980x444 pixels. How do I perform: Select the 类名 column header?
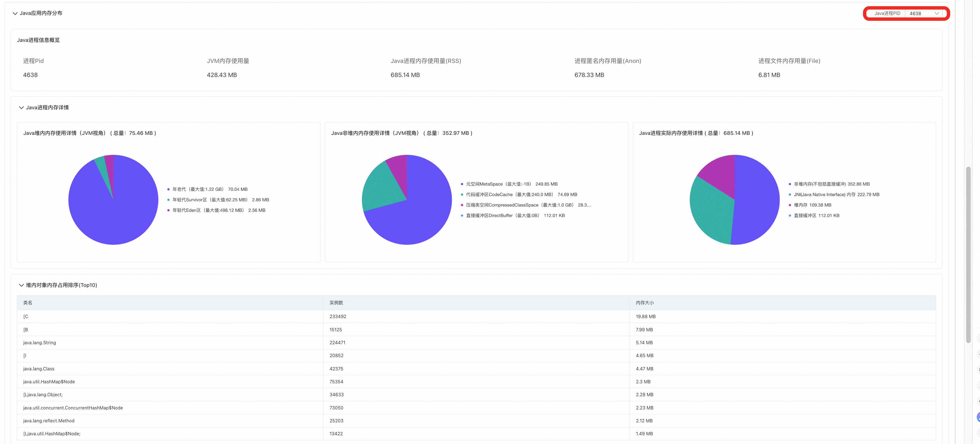28,303
